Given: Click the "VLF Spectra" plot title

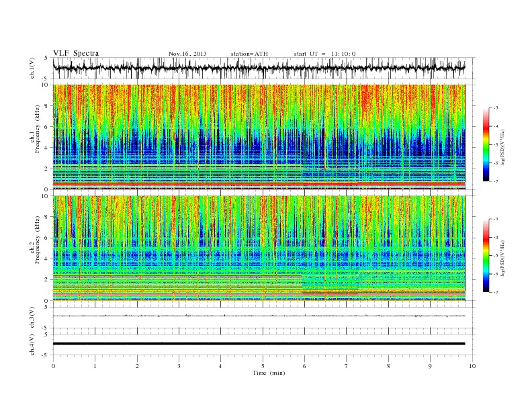Looking at the screenshot, I should pos(76,53).
